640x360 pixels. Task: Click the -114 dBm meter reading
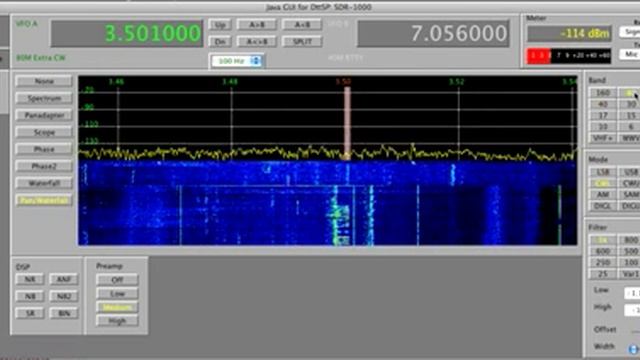(x=569, y=33)
